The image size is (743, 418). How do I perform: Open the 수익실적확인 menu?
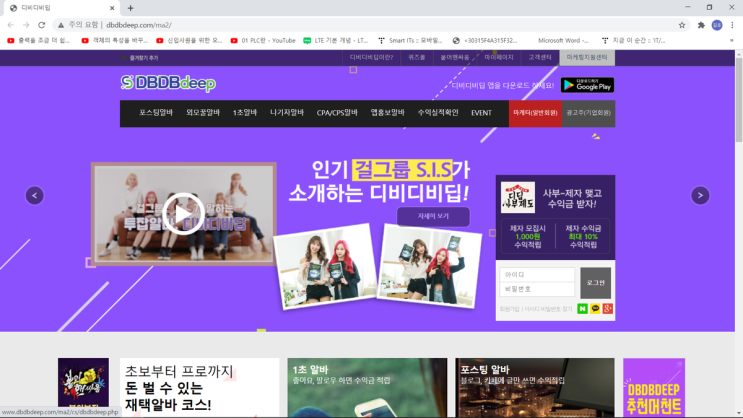tap(438, 113)
